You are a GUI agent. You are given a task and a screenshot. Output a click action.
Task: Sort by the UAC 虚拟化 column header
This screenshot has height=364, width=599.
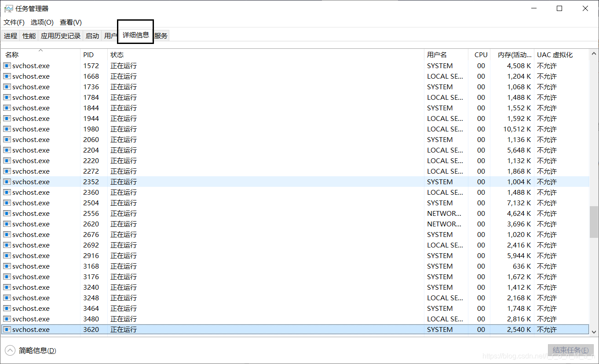(x=562, y=55)
